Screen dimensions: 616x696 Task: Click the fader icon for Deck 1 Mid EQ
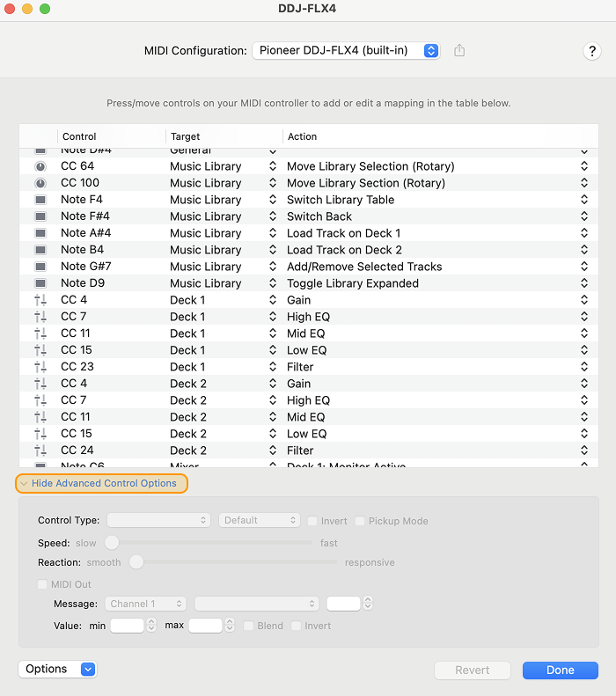40,333
